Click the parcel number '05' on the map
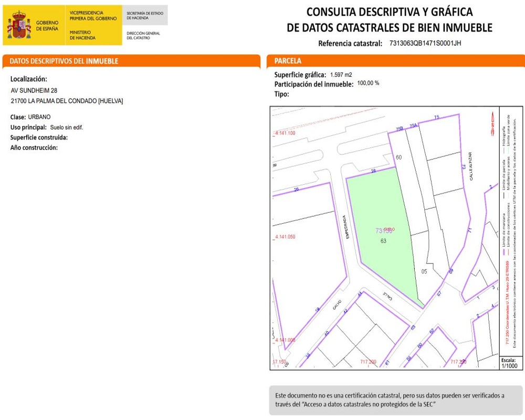Image resolution: width=525 pixels, height=420 pixels. pos(424,271)
